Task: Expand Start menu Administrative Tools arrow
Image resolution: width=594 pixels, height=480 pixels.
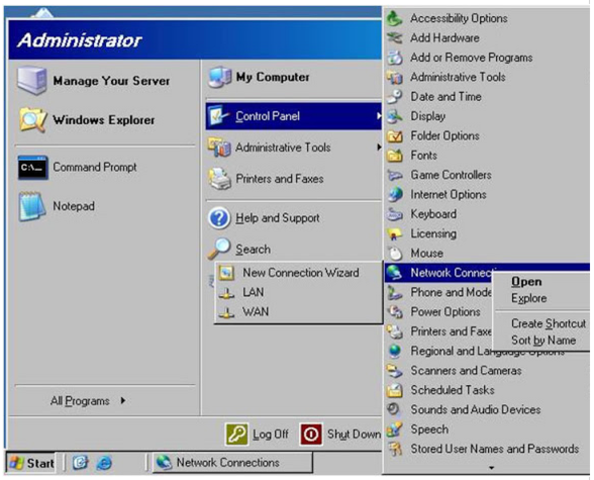Action: (x=378, y=147)
